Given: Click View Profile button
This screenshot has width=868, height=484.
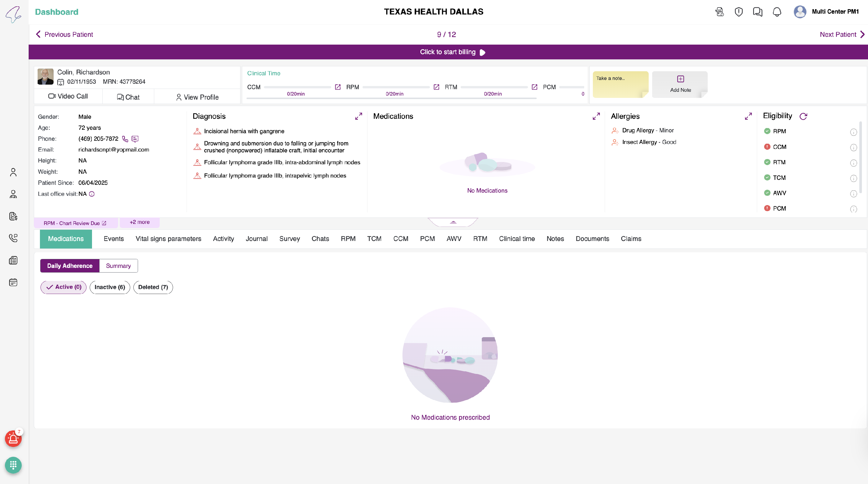Looking at the screenshot, I should 197,97.
